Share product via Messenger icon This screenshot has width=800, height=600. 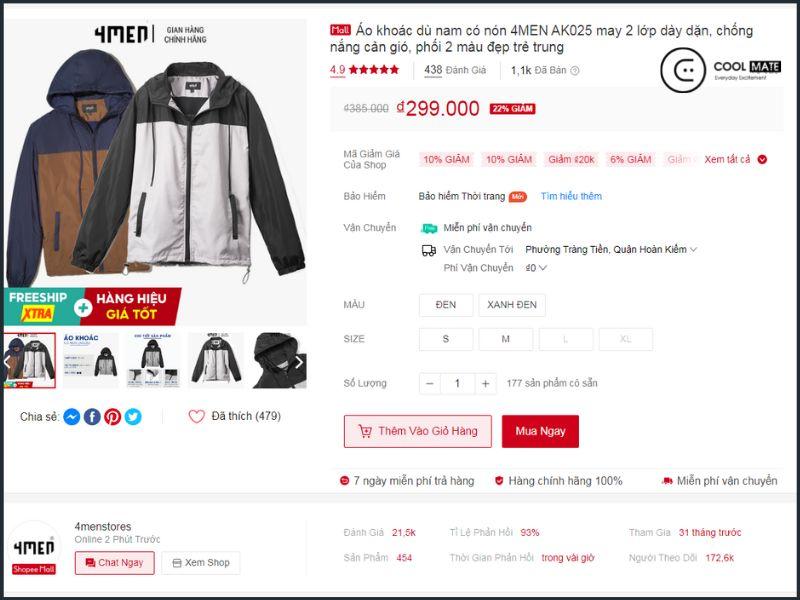point(72,417)
